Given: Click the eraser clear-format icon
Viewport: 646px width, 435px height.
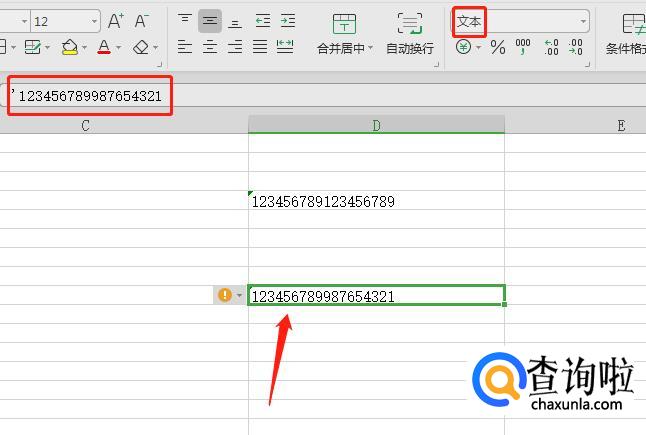Looking at the screenshot, I should 140,47.
